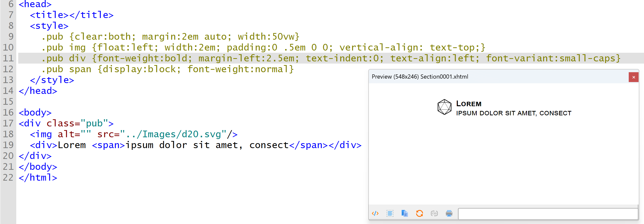644x224 pixels.
Task: Click the empty text field in Preview toolbar
Action: click(548, 214)
